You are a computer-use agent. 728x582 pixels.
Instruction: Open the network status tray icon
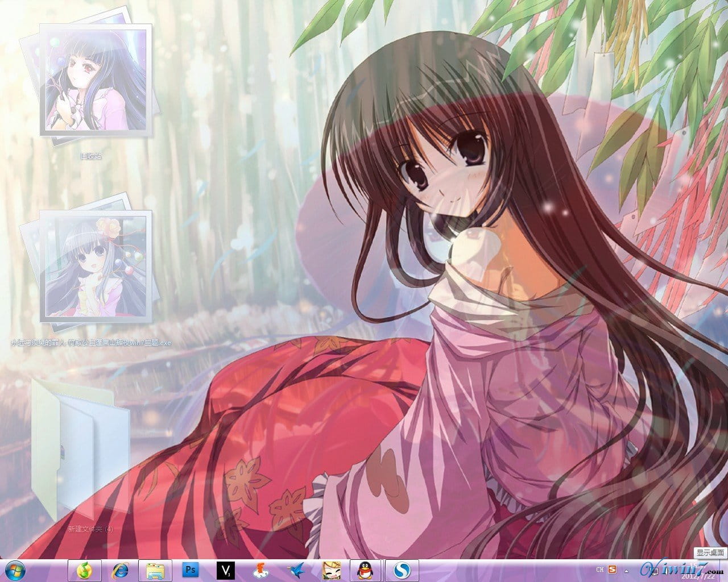click(x=654, y=571)
